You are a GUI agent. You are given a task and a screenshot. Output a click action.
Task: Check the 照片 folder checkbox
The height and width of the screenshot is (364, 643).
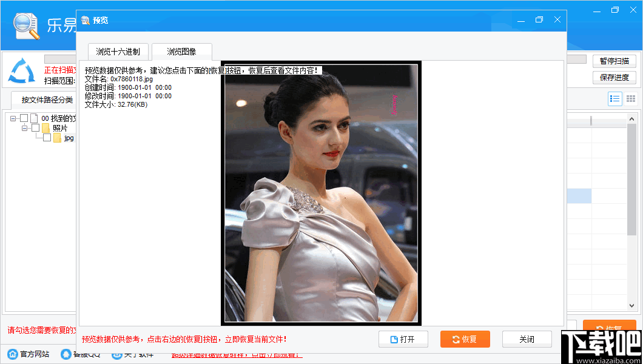(34, 128)
